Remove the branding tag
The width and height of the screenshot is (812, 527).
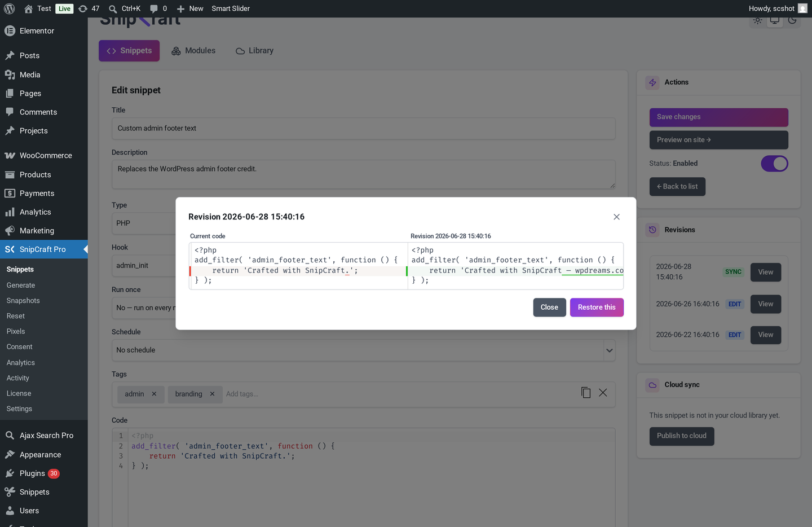212,394
